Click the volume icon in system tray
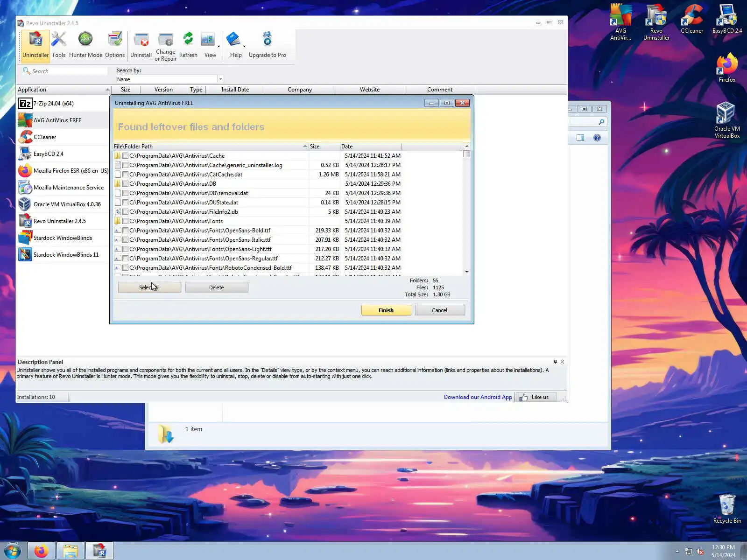 (700, 552)
